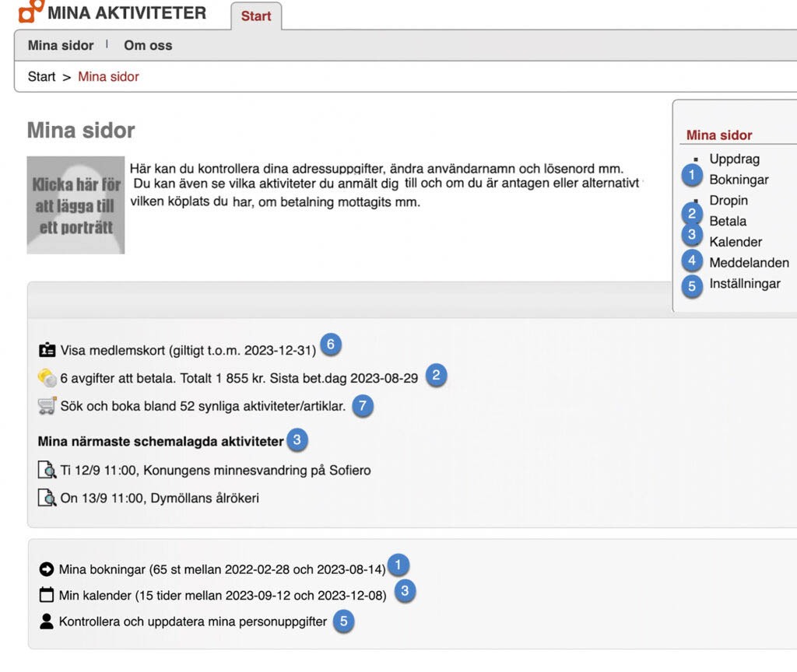Select Bokningar in the Mina sidor sidebar
Viewport: 797px width, 672px height.
[739, 180]
